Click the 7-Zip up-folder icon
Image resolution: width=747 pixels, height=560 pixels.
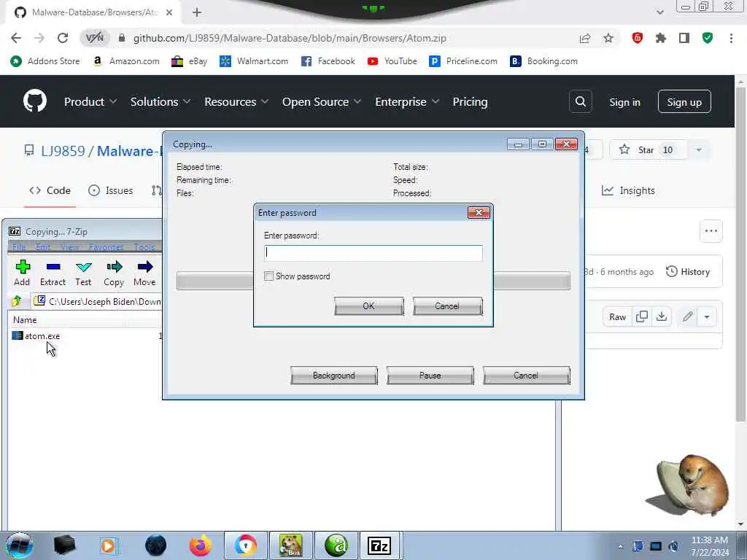[x=17, y=301]
